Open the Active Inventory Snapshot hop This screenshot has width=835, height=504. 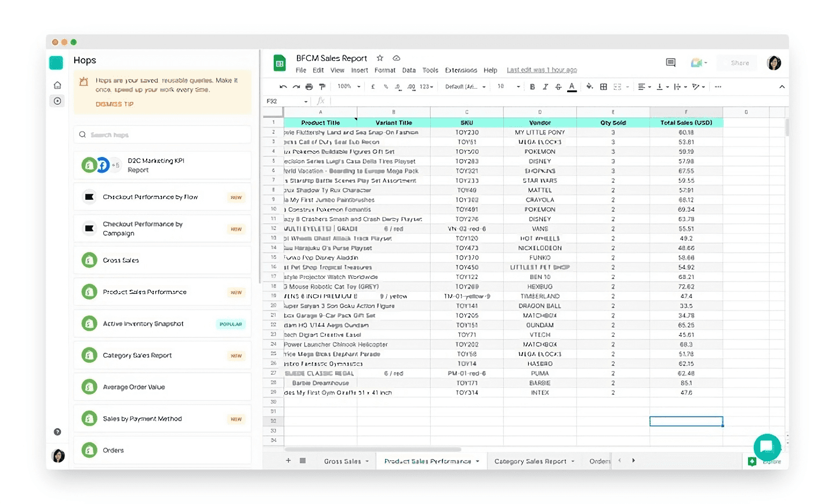(x=162, y=324)
